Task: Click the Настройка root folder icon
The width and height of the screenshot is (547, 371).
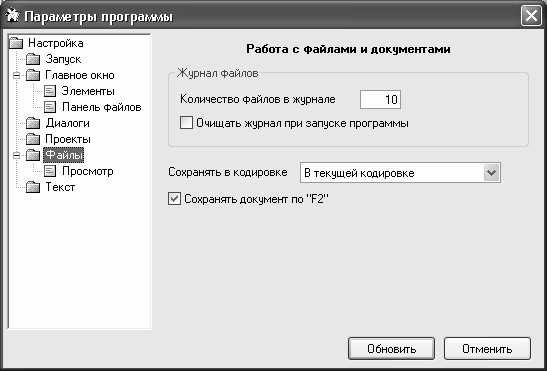Action: point(16,43)
